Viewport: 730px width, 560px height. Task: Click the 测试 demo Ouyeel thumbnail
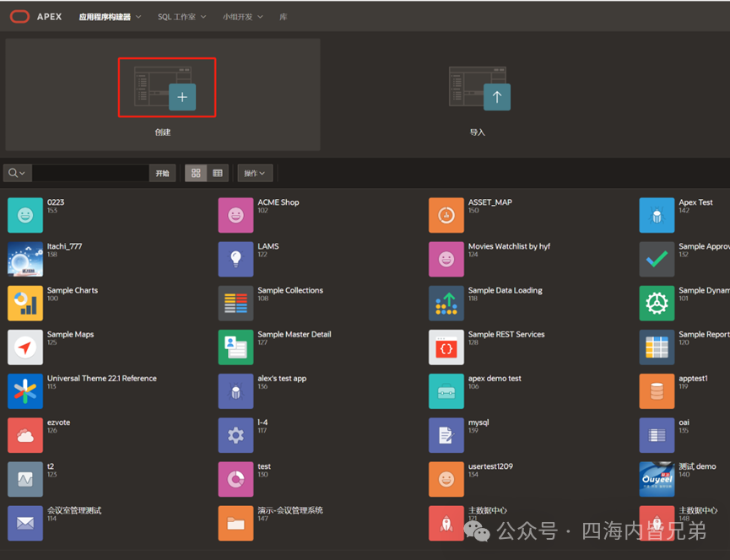(657, 479)
